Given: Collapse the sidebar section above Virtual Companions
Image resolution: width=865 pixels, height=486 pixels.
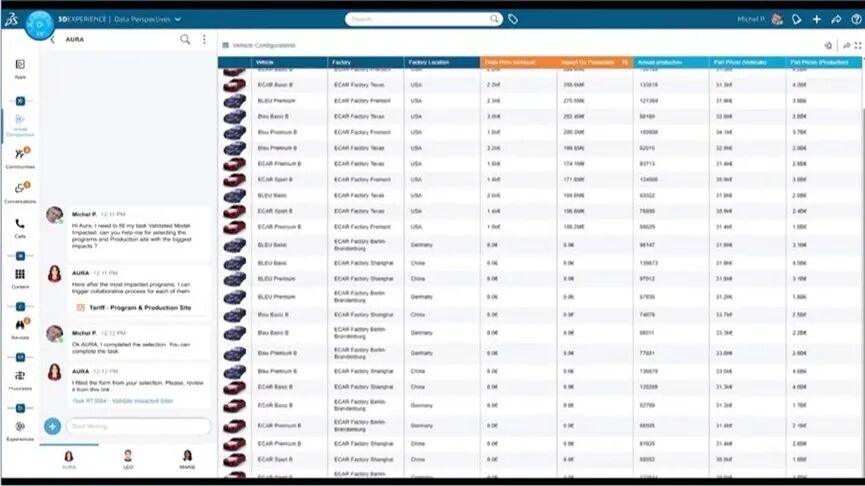Looking at the screenshot, I should 20,101.
